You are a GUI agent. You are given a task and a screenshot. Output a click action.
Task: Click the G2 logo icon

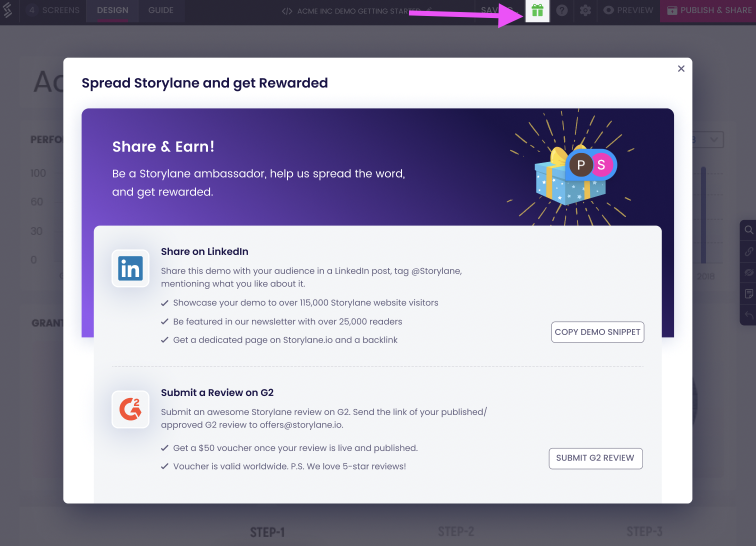(130, 409)
